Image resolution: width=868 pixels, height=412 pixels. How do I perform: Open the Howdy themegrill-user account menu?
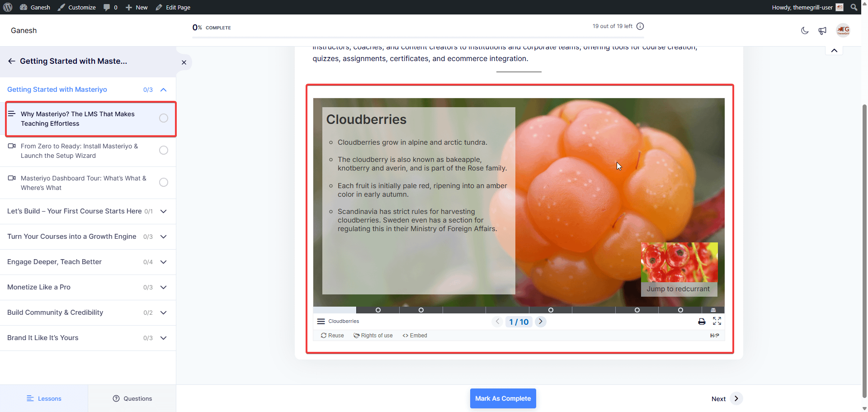[807, 7]
